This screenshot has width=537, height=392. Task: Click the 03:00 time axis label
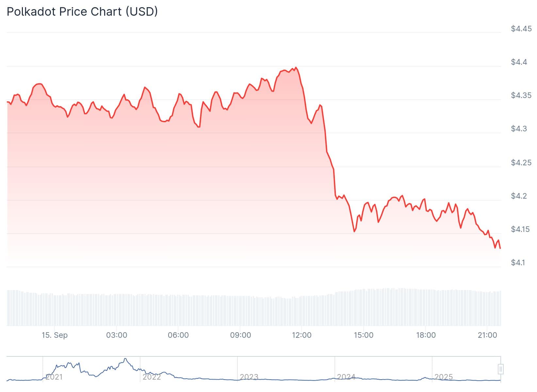[x=117, y=335]
